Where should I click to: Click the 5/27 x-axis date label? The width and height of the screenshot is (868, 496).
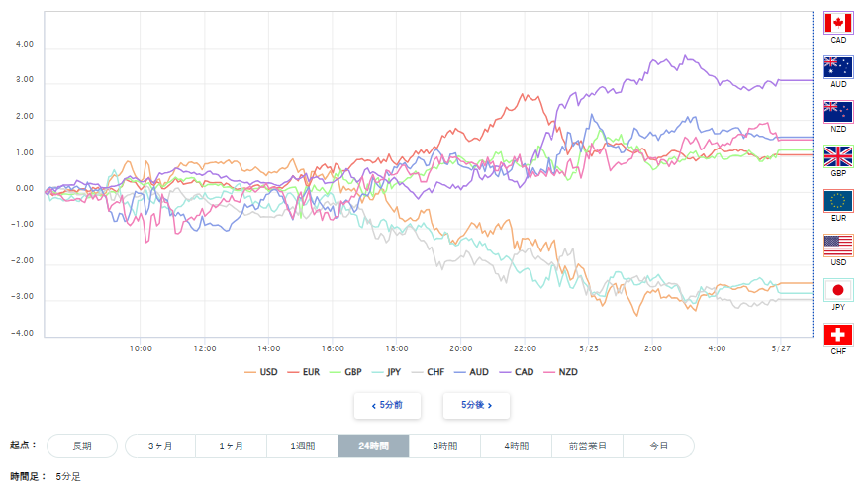click(x=781, y=348)
